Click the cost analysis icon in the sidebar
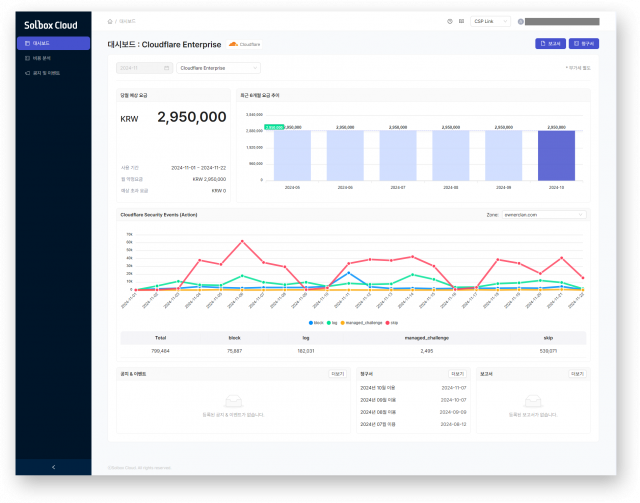This screenshot has height=503, width=640. click(x=27, y=58)
